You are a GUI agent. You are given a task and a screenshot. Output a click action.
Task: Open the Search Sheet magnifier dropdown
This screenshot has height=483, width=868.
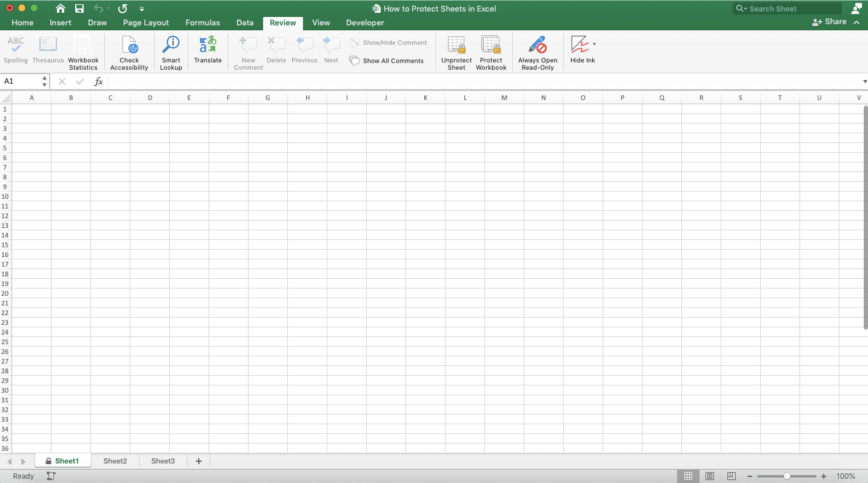coord(741,8)
